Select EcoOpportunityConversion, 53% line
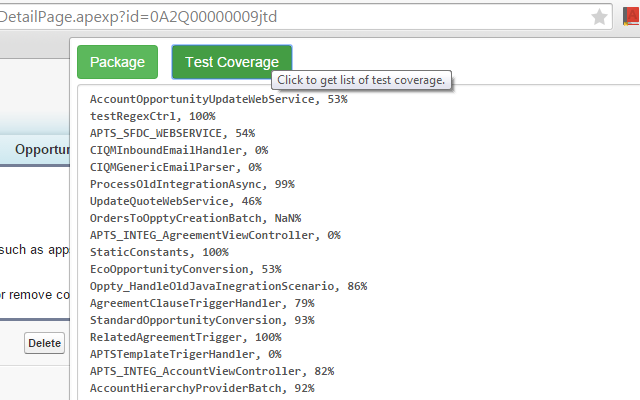Image resolution: width=640 pixels, height=400 pixels. pos(186,269)
